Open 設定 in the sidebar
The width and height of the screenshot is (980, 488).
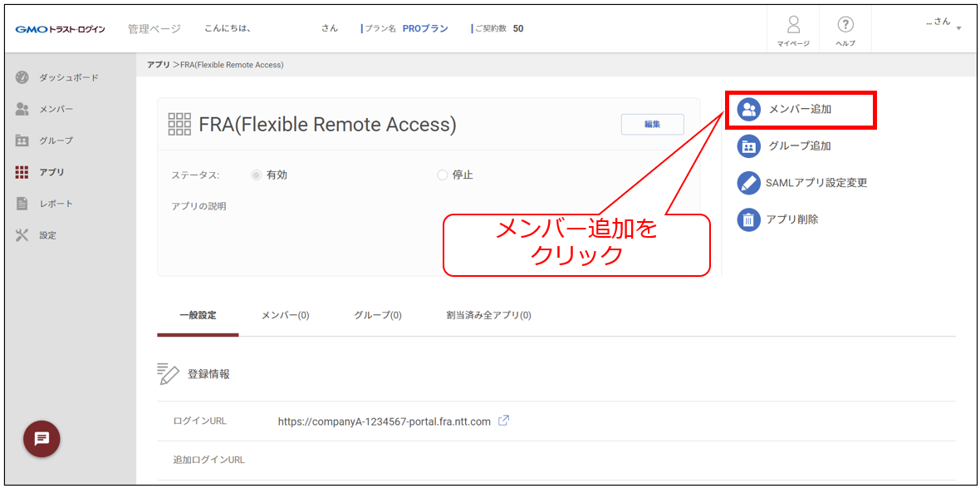(47, 236)
